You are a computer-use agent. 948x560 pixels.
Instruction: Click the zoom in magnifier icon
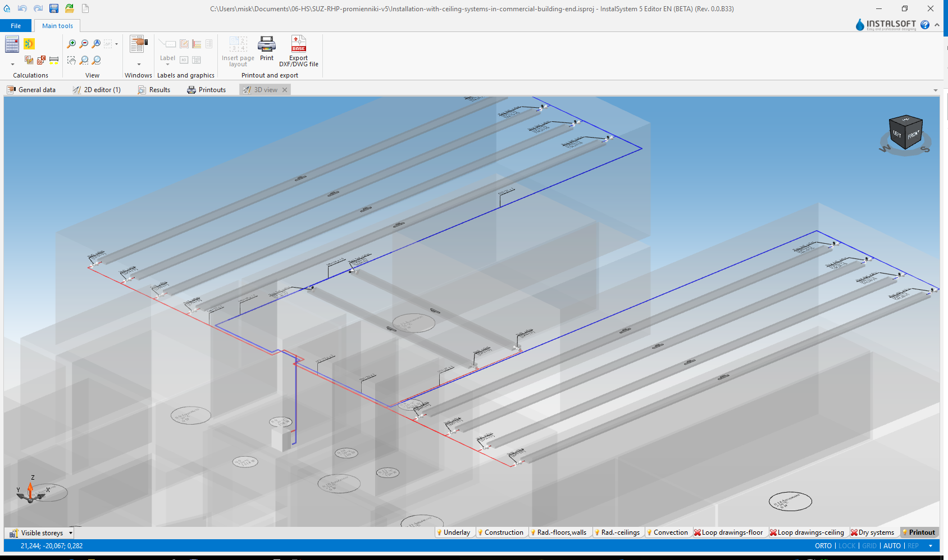pos(71,44)
